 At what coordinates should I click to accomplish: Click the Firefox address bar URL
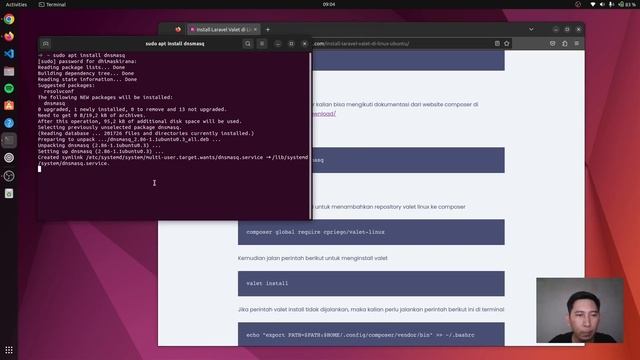pyautogui.click(x=362, y=44)
